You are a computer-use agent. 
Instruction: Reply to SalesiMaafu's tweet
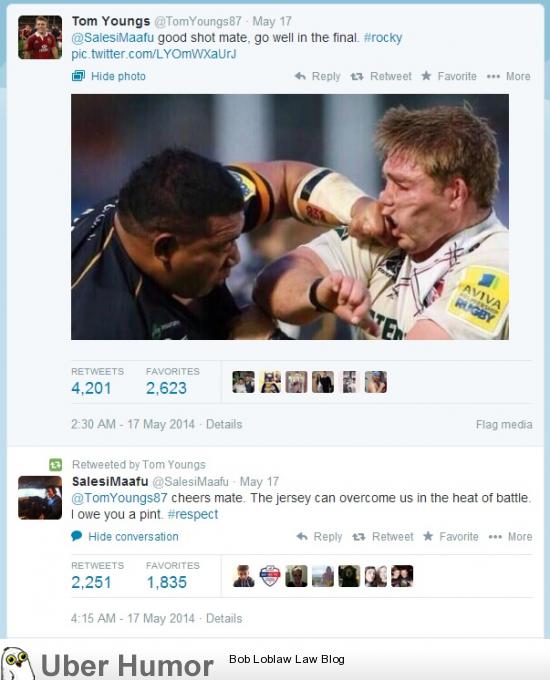click(x=319, y=537)
